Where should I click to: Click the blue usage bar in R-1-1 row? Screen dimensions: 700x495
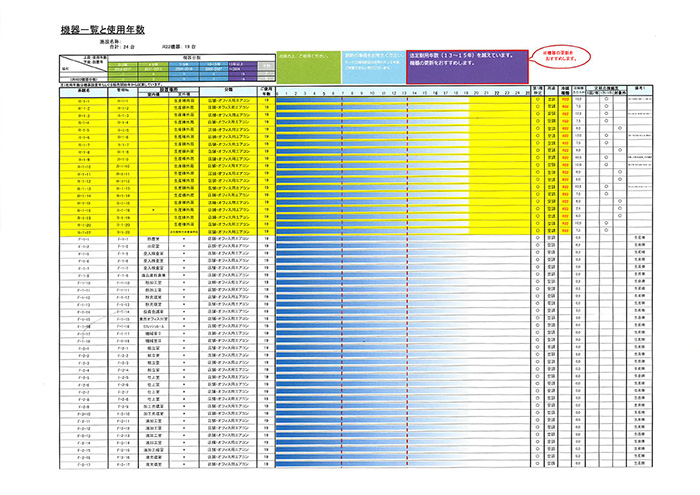point(373,100)
